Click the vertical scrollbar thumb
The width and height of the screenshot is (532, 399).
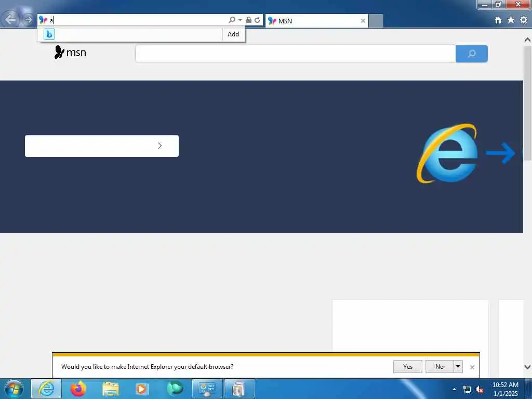point(527,103)
